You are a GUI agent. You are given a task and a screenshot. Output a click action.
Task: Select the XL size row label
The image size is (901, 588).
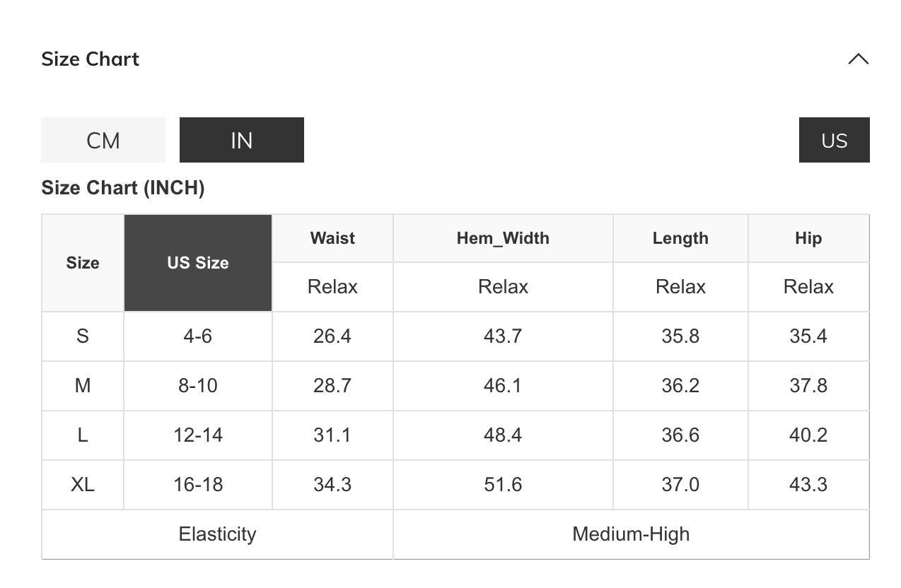click(83, 485)
